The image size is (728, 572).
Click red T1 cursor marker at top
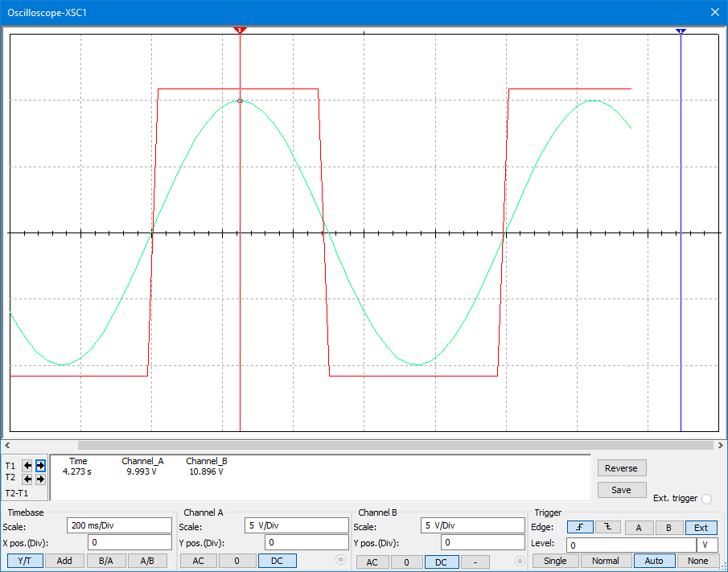click(x=240, y=31)
